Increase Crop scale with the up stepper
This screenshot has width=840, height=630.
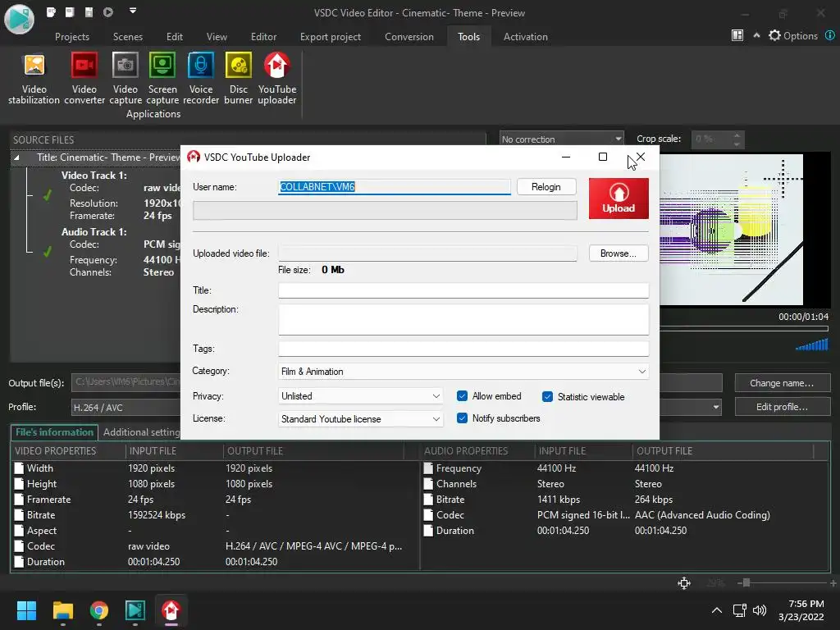[737, 135]
